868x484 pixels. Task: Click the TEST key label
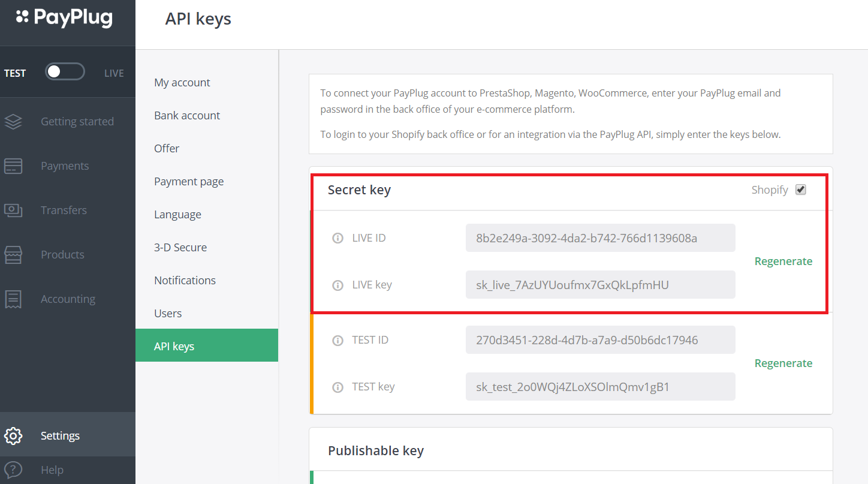pyautogui.click(x=373, y=387)
